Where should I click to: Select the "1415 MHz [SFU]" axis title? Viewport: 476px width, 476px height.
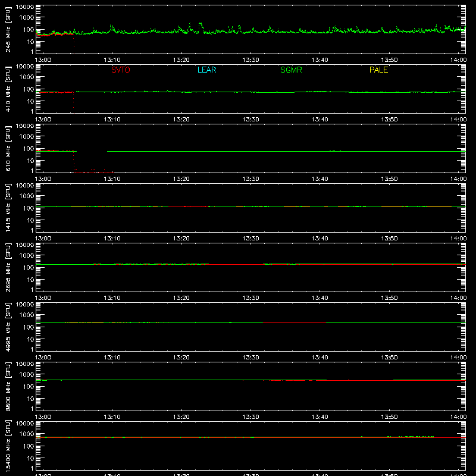tap(8, 208)
